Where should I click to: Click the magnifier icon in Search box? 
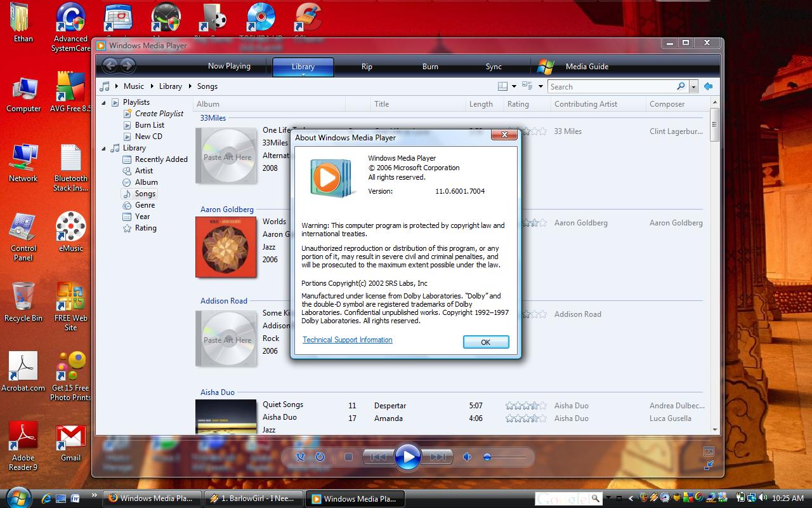(x=681, y=86)
